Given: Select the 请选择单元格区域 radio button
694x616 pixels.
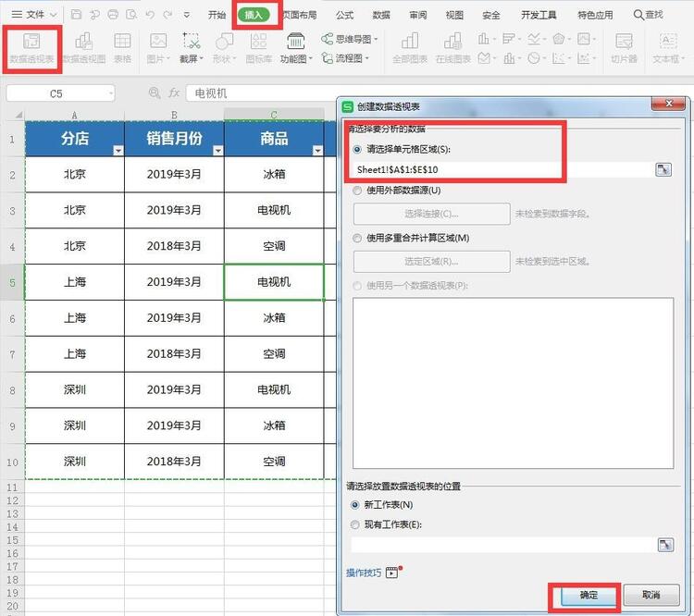Looking at the screenshot, I should click(357, 150).
